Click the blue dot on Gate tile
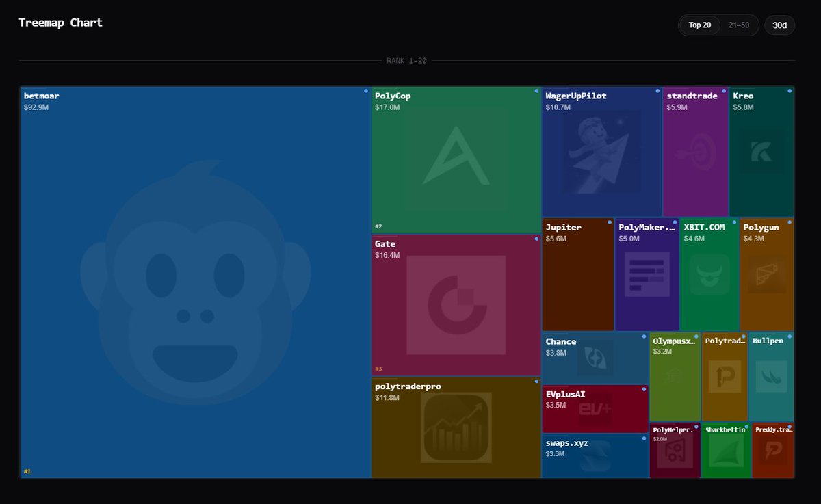This screenshot has width=821, height=504. pyautogui.click(x=536, y=239)
